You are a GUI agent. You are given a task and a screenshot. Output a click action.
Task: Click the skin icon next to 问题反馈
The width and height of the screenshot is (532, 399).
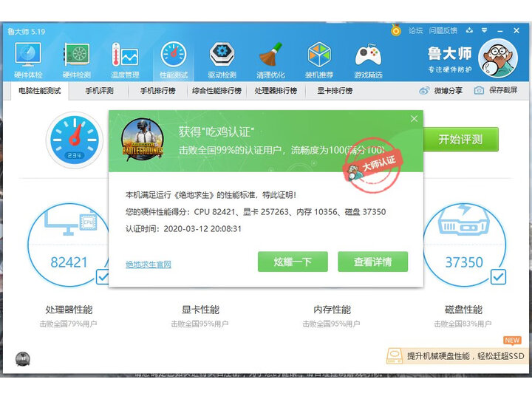(470, 30)
